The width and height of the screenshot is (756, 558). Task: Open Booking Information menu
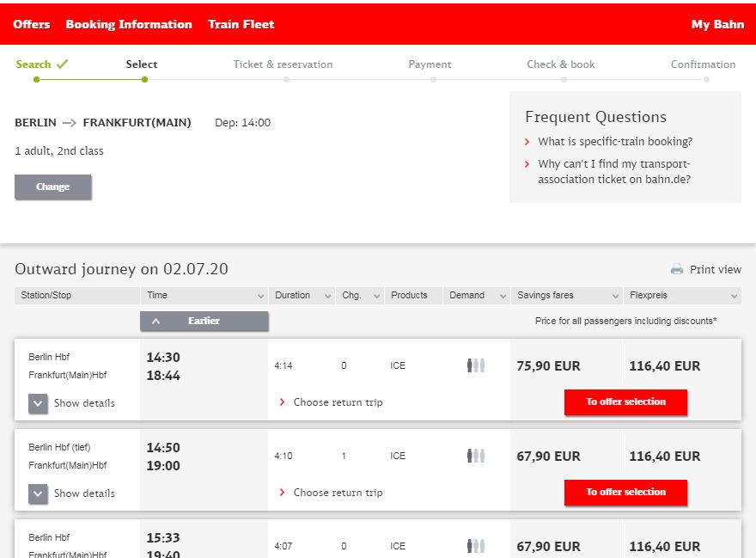129,24
